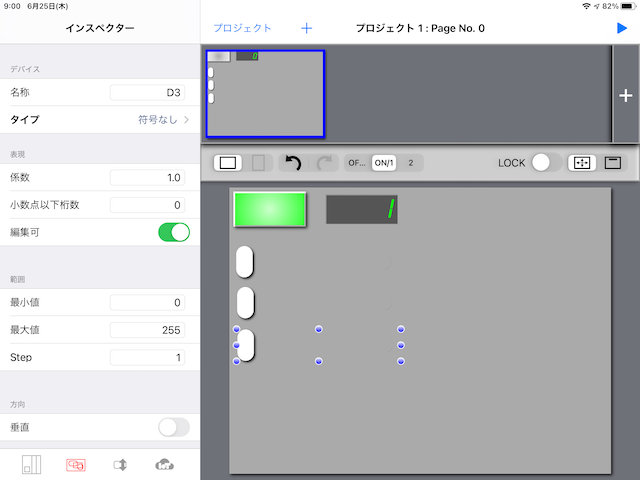Undo the last edit
Screen dimensions: 640x480
tap(293, 163)
